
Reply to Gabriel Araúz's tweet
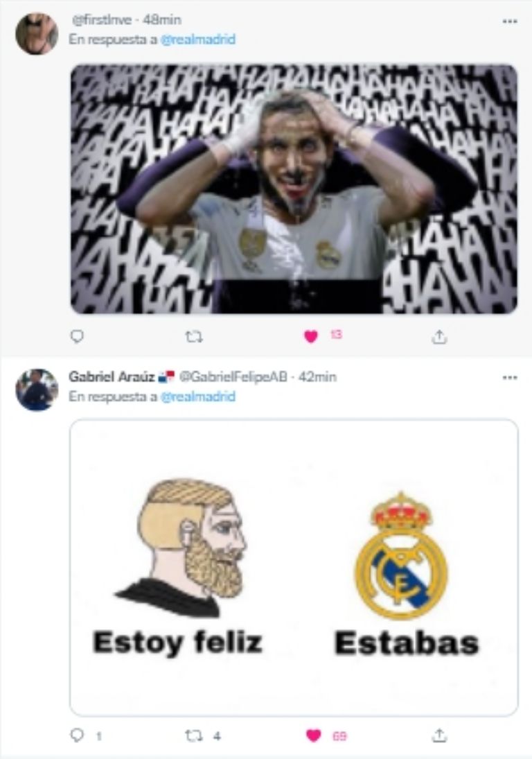click(77, 735)
